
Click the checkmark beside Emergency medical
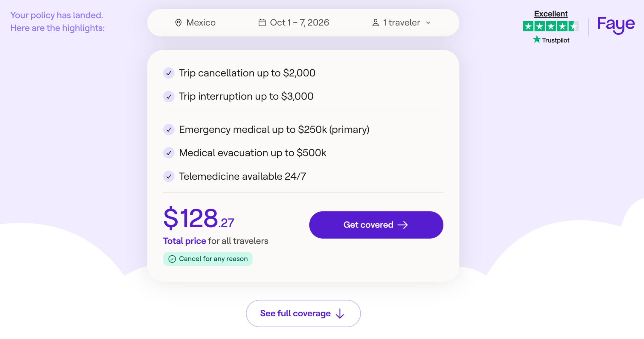pyautogui.click(x=169, y=129)
